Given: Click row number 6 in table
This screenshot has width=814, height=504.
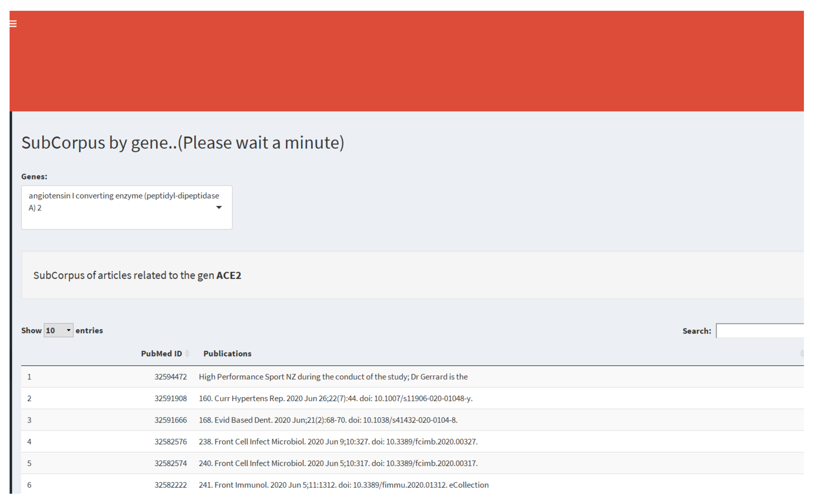Looking at the screenshot, I should [x=29, y=485].
